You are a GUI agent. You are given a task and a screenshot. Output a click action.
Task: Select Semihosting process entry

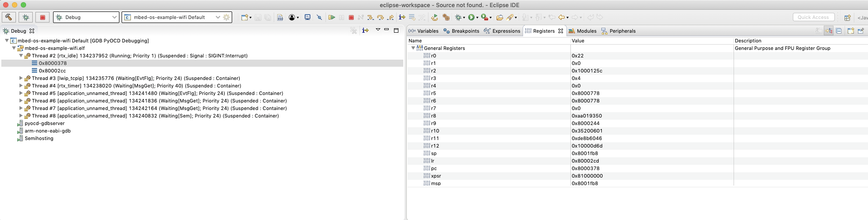coord(38,138)
